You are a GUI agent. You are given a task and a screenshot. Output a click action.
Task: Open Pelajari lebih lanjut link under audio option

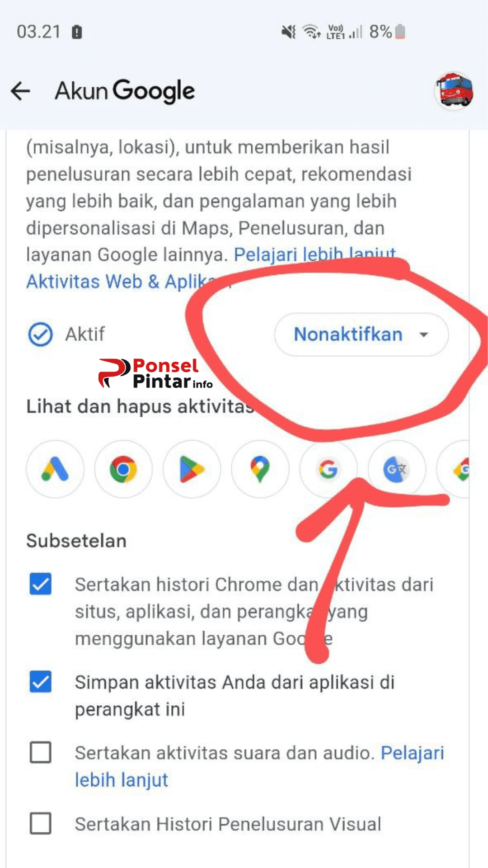(259, 766)
